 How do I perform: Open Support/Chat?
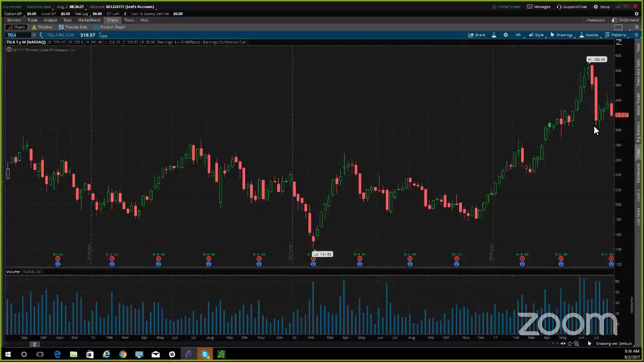coord(572,7)
